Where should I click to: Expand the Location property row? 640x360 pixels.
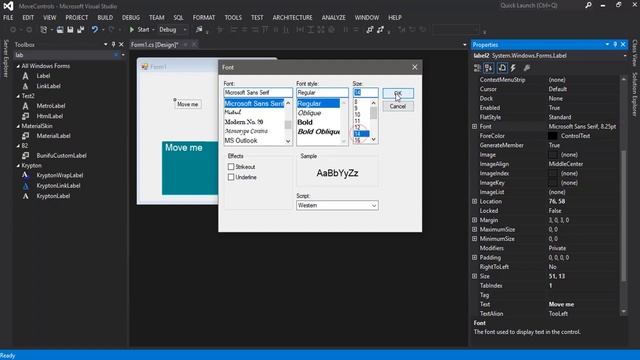pos(474,201)
